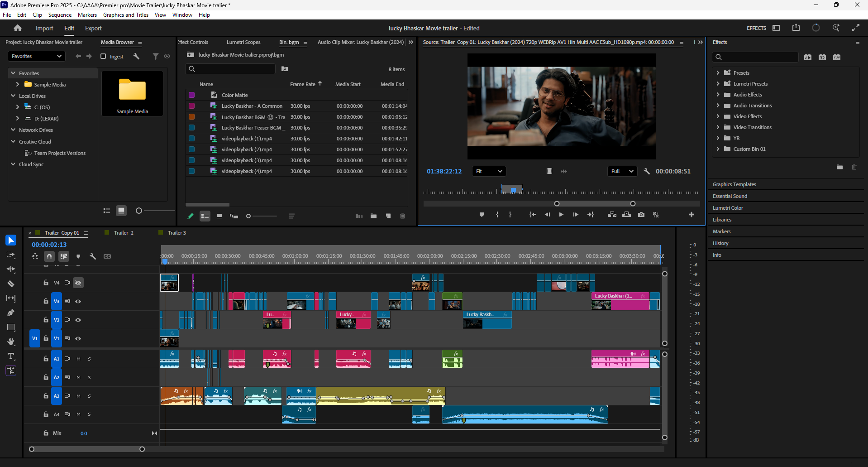This screenshot has width=868, height=467.
Task: Open Quick Export share icon
Action: (x=796, y=28)
